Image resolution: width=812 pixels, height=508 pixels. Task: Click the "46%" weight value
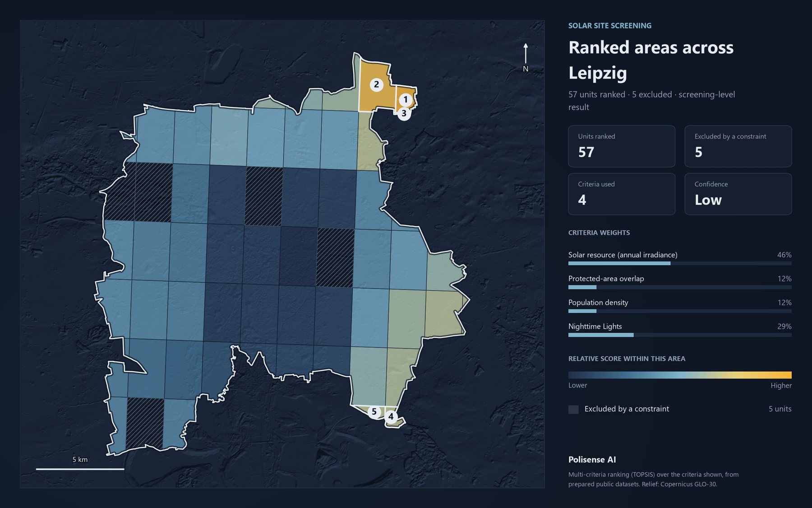[784, 255]
